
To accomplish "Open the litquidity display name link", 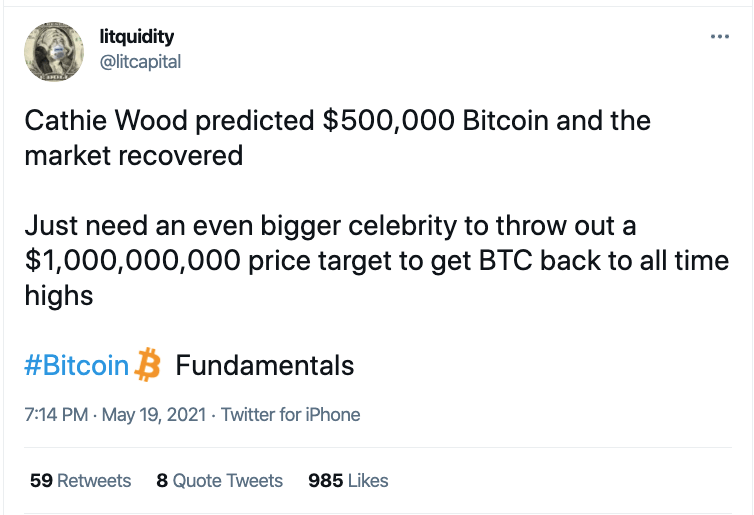I will coord(138,37).
